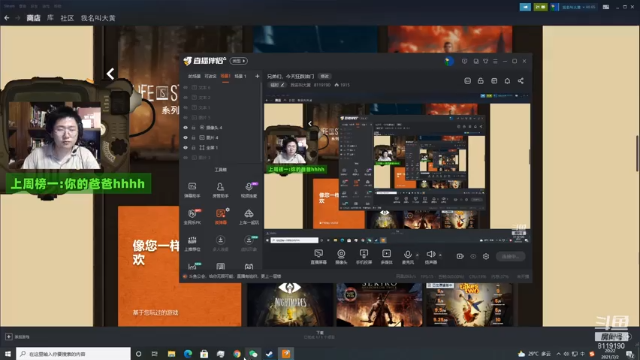The image size is (640, 360).
Task: Click the add scene plus button
Action: [x=257, y=76]
